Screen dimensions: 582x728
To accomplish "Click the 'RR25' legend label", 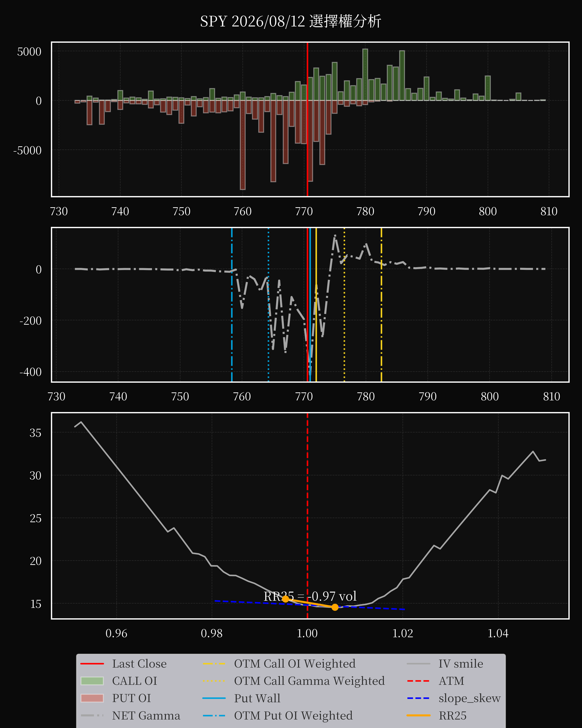I will (x=453, y=716).
